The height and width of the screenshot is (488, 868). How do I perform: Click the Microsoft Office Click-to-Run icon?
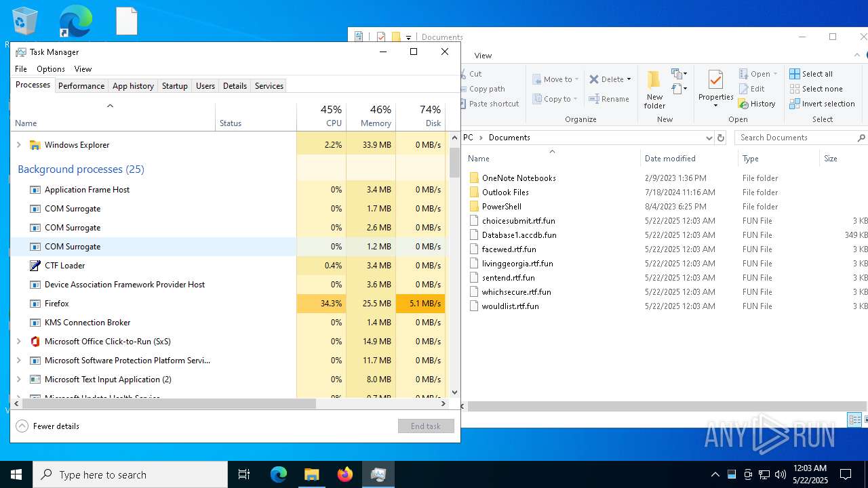(x=35, y=342)
